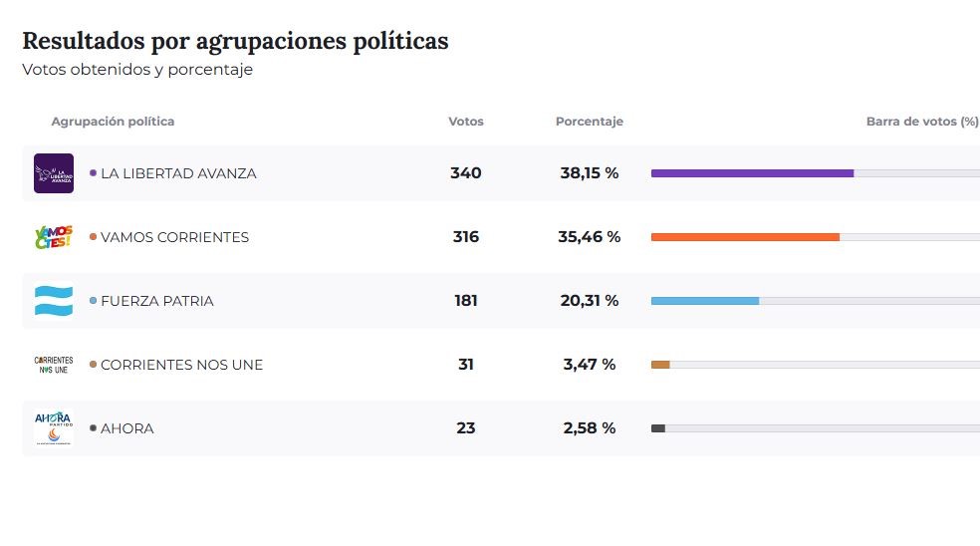Click the blue dot beside Fuerza Patria
Screen dimensions: 980x546
pyautogui.click(x=93, y=301)
